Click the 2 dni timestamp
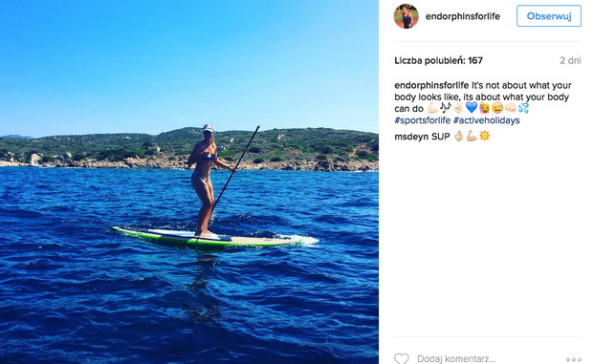Viewport: 593px width, 364px height. (570, 60)
